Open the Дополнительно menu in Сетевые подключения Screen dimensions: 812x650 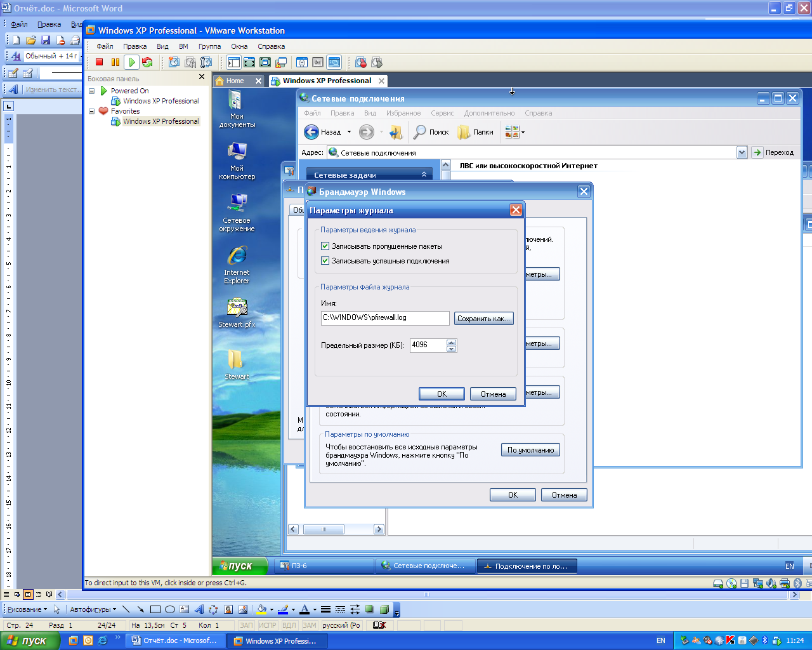point(489,113)
